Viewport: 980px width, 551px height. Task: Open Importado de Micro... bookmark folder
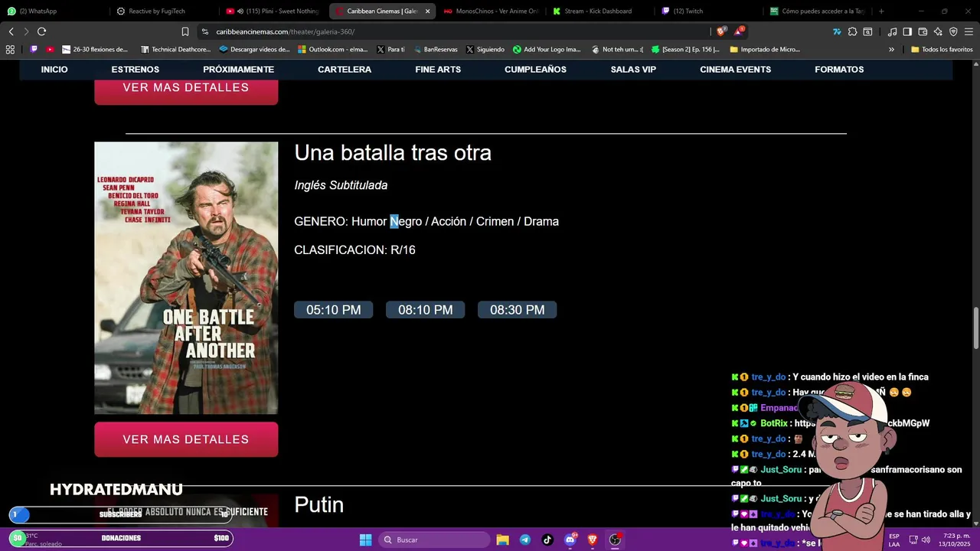(765, 49)
